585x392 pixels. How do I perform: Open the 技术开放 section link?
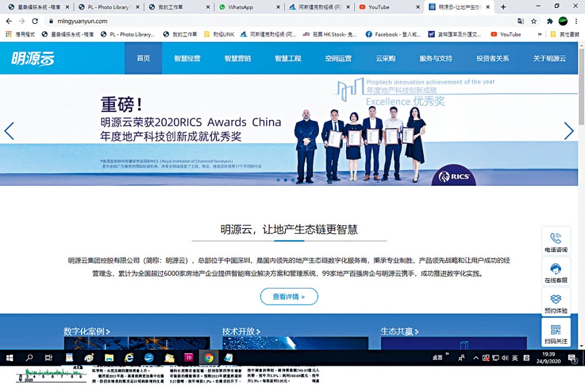pos(241,331)
